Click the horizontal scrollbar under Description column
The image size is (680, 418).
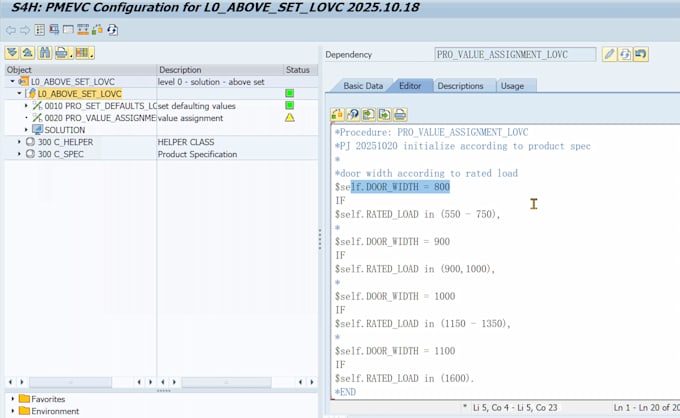click(226, 382)
